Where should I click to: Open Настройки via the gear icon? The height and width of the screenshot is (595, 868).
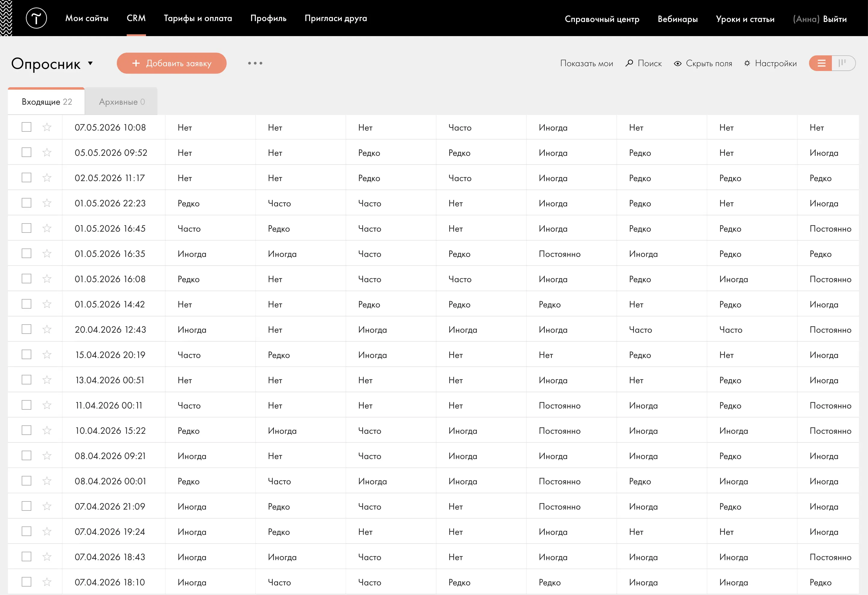[x=747, y=63]
